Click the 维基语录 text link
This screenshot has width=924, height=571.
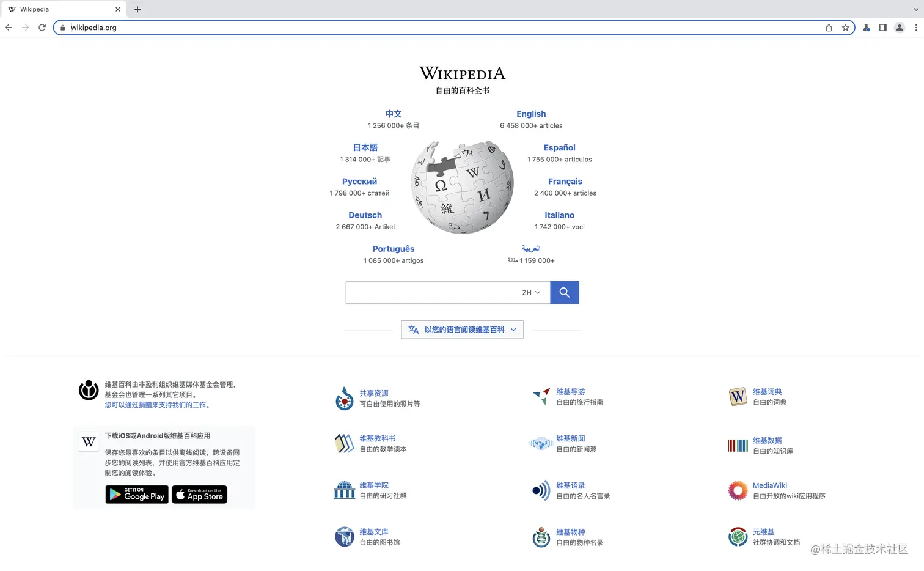(571, 485)
